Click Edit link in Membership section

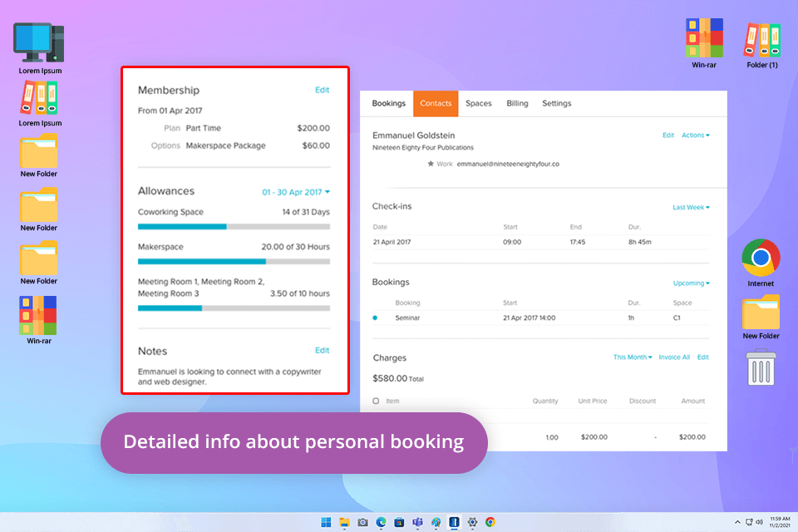(323, 90)
